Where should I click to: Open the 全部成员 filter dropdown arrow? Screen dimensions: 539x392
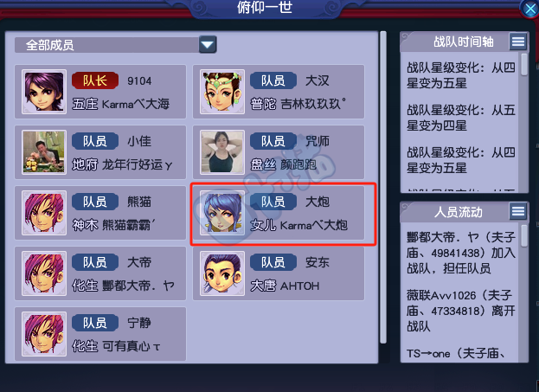pos(208,45)
